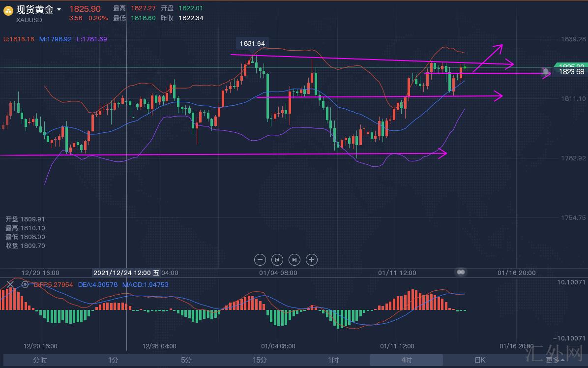Skip to next candle
588x368 pixels.
[x=294, y=260]
